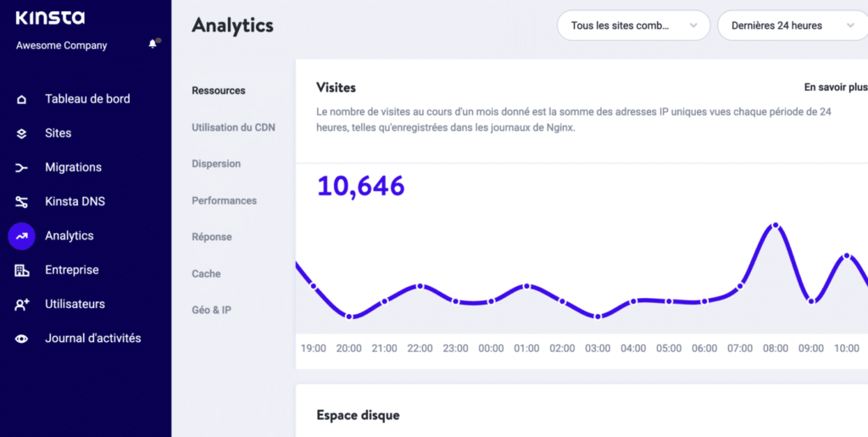868x437 pixels.
Task: Click the 08:00 peak data point on chart
Action: [x=775, y=226]
